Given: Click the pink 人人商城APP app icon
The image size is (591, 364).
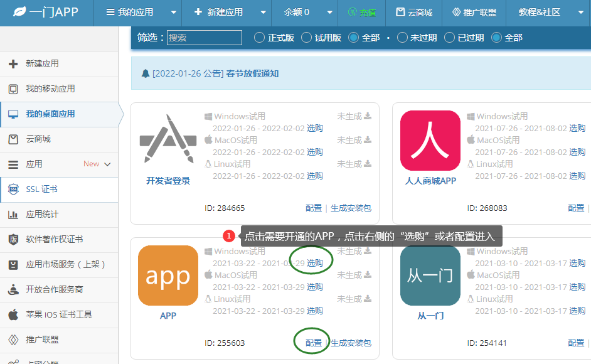Looking at the screenshot, I should (x=430, y=141).
